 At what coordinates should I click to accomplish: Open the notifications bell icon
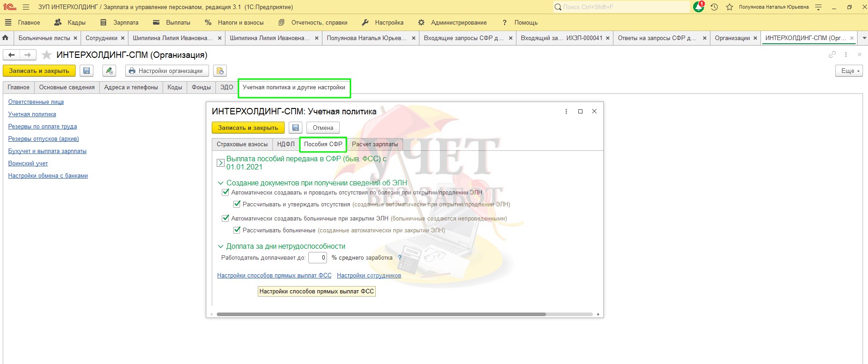699,7
